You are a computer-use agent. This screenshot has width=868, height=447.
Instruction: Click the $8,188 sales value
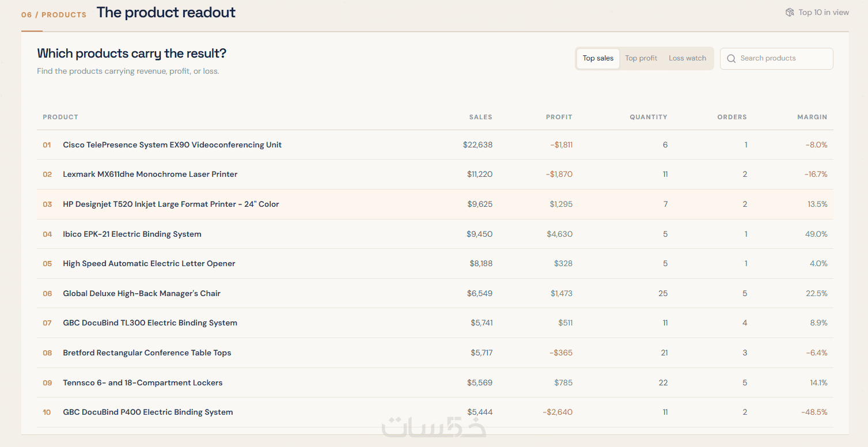point(481,264)
